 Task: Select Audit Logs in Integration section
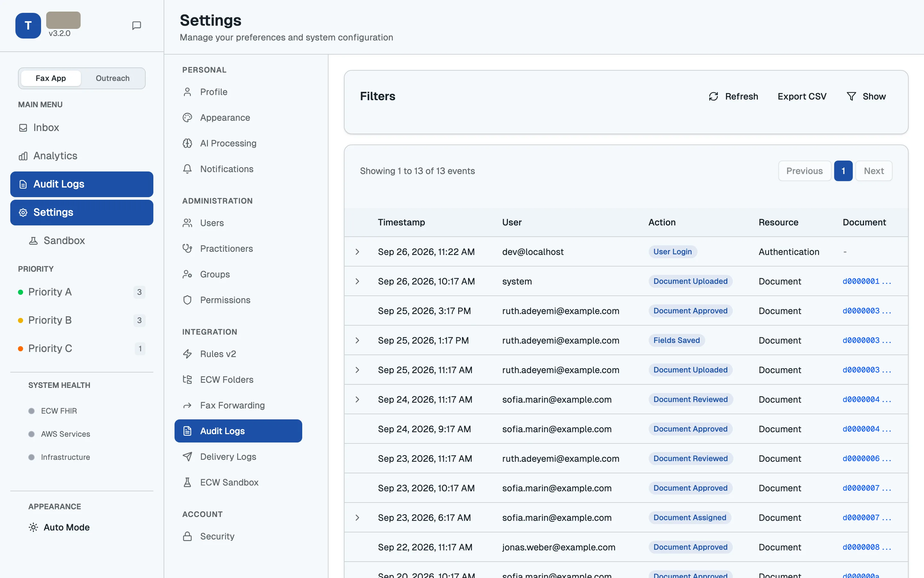[x=238, y=431]
